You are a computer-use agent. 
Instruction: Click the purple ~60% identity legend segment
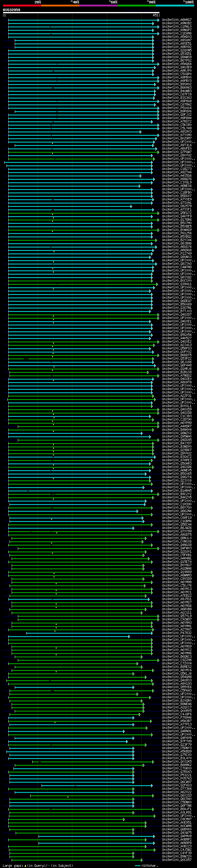[x=98, y=6]
